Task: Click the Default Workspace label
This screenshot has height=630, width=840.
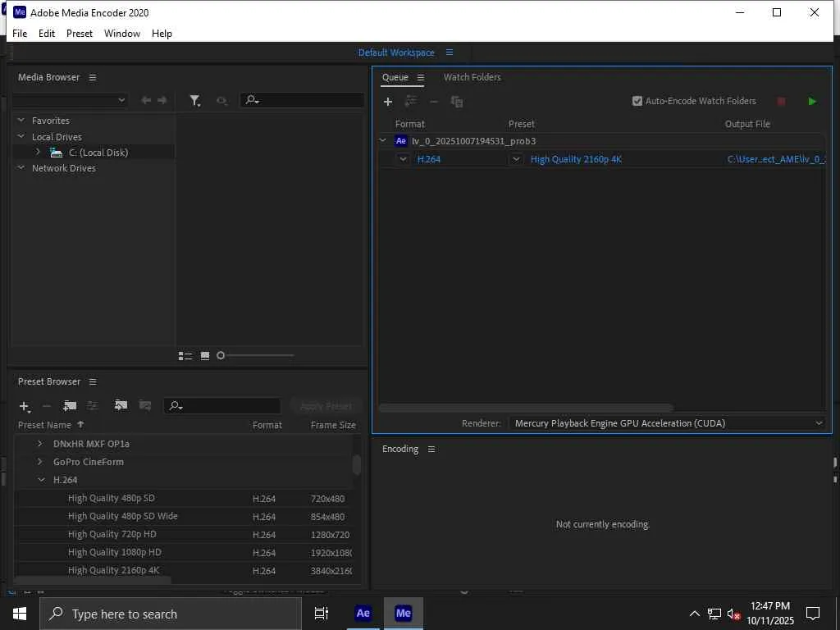Action: (x=396, y=52)
